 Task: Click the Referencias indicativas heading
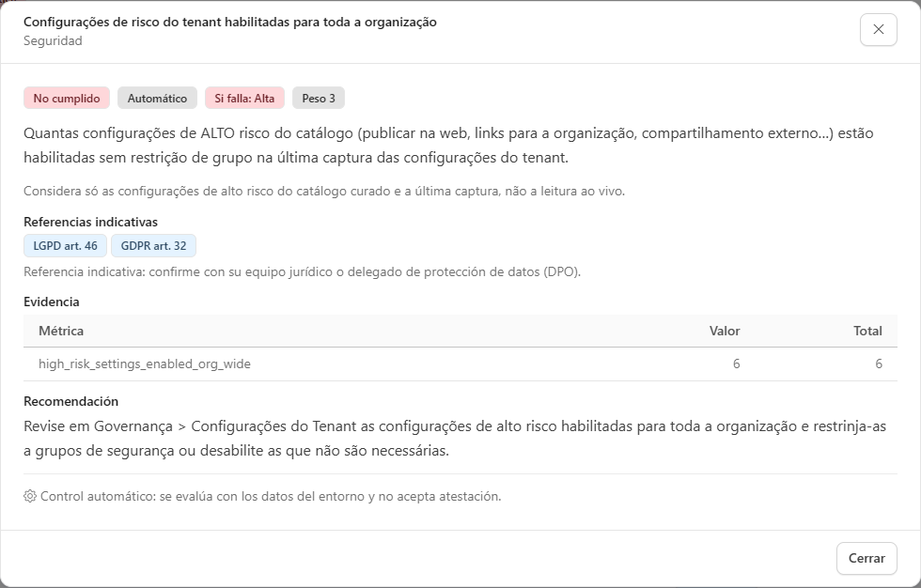90,222
